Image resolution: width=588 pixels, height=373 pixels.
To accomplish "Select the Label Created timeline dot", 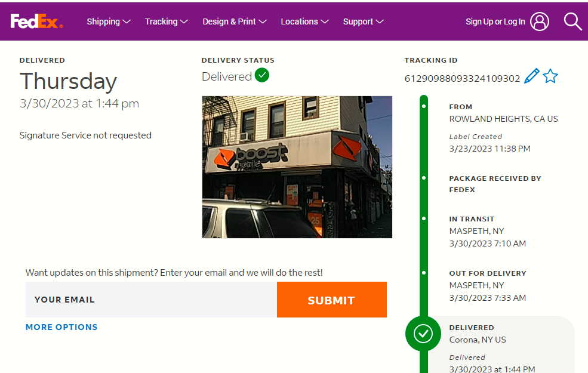I will coord(424,106).
